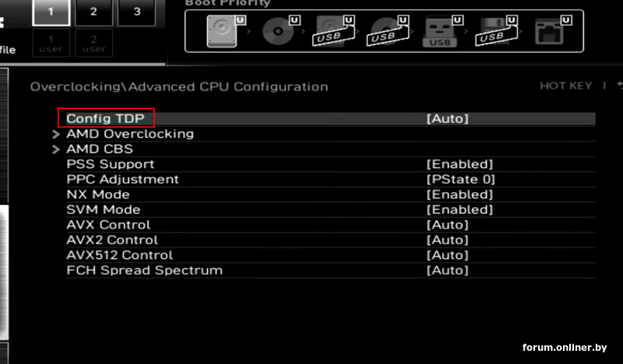Select user profile 1 button
This screenshot has height=364, width=623.
[x=51, y=43]
